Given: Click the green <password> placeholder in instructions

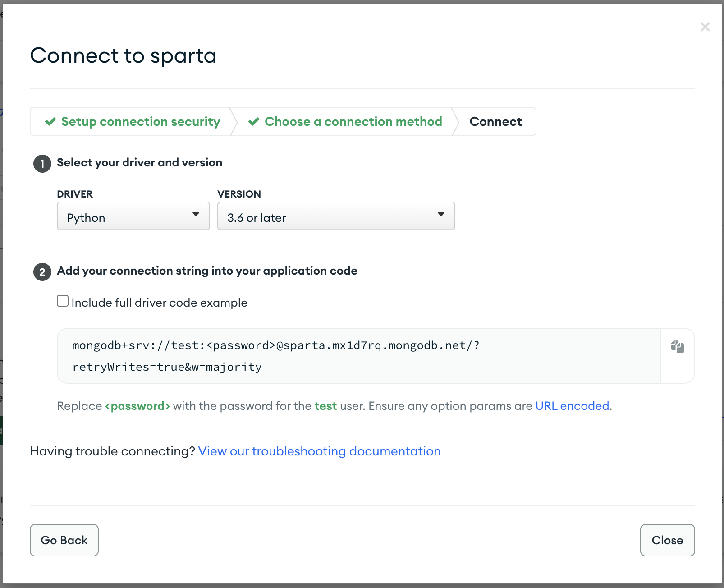Looking at the screenshot, I should pos(137,406).
